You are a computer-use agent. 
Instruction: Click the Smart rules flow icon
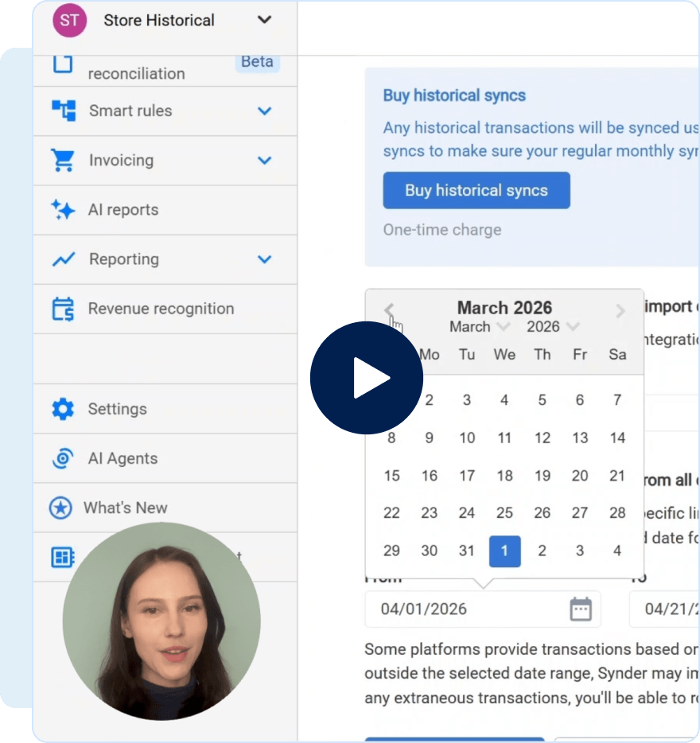64,111
